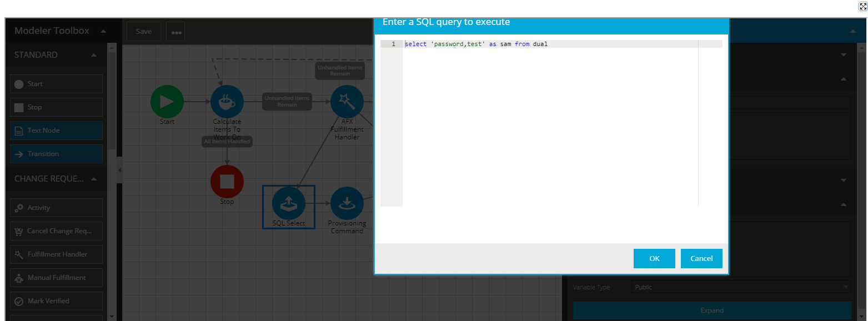Click the Provisioning Command node
The image size is (868, 321).
point(347,204)
